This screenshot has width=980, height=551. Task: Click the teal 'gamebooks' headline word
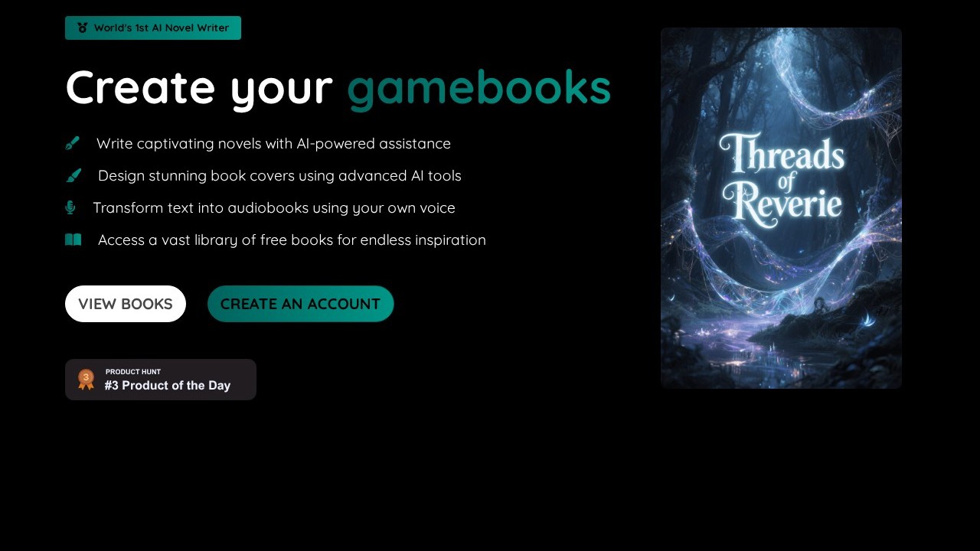point(479,88)
